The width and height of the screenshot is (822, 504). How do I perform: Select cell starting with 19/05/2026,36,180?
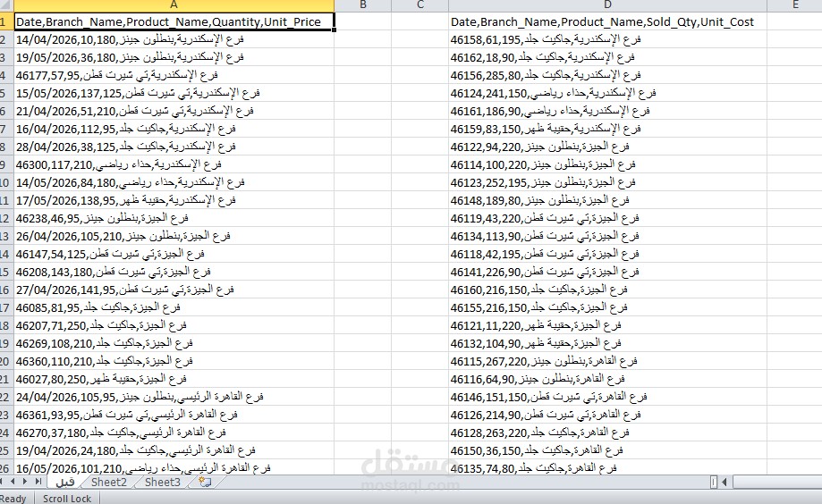[174, 57]
